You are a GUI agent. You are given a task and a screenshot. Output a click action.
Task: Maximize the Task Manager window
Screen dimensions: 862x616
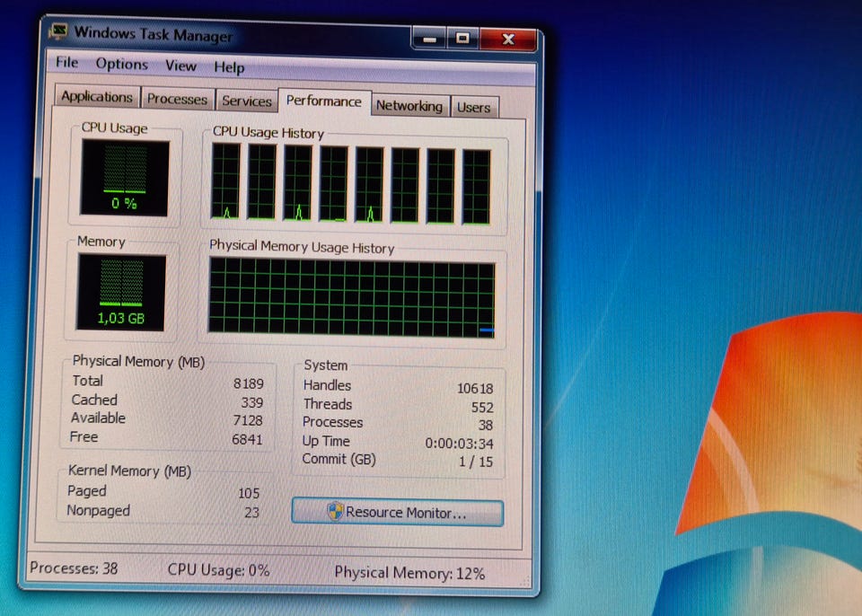[462, 39]
